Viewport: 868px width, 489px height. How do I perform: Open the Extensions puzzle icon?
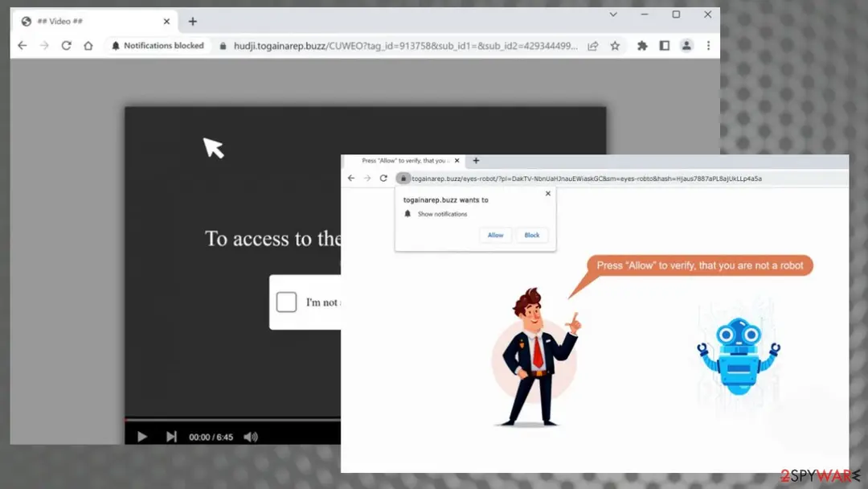coord(642,46)
